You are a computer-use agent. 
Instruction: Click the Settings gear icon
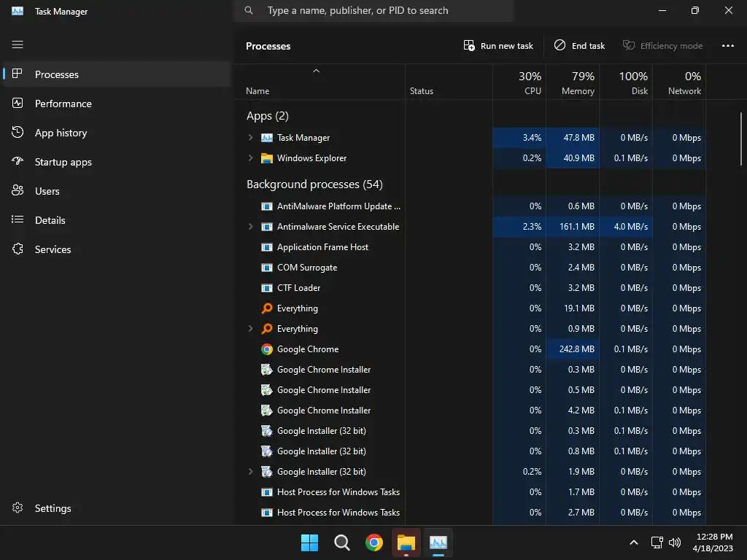coord(18,507)
